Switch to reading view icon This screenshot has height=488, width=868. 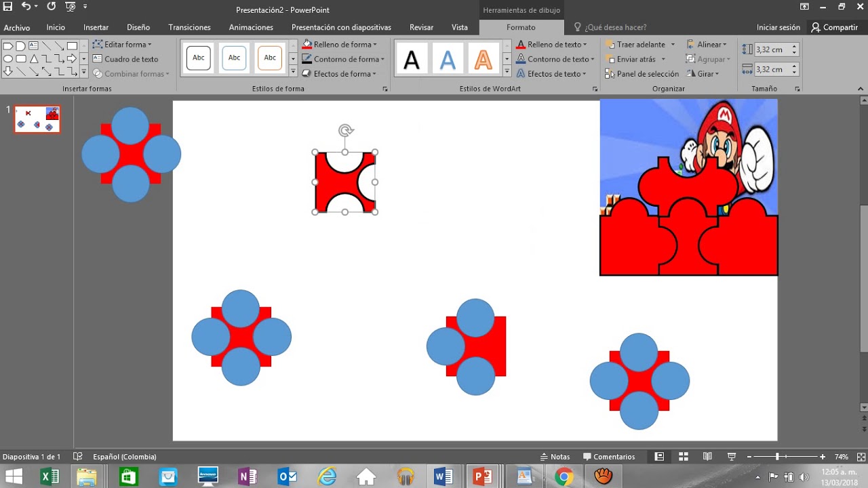pyautogui.click(x=707, y=457)
